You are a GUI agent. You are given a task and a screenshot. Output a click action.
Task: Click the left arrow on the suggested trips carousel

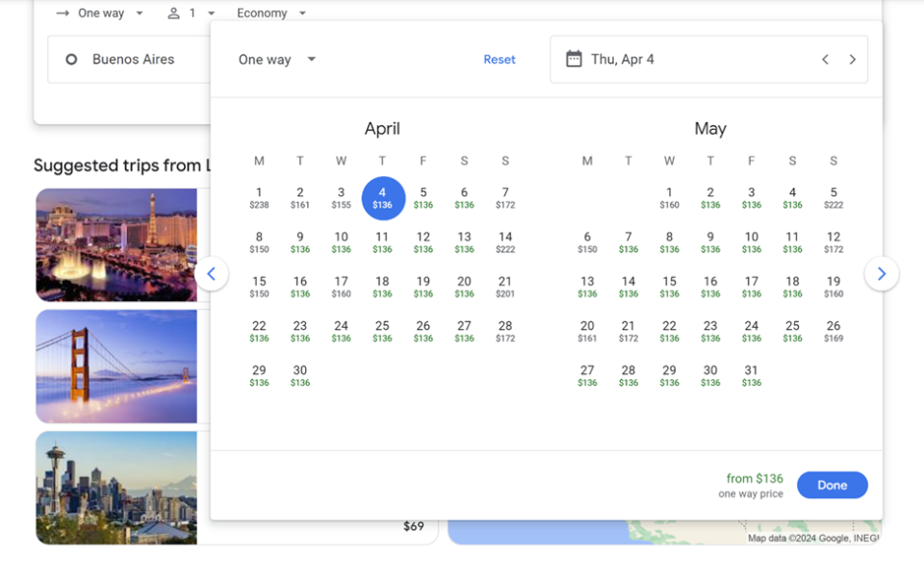coord(212,273)
